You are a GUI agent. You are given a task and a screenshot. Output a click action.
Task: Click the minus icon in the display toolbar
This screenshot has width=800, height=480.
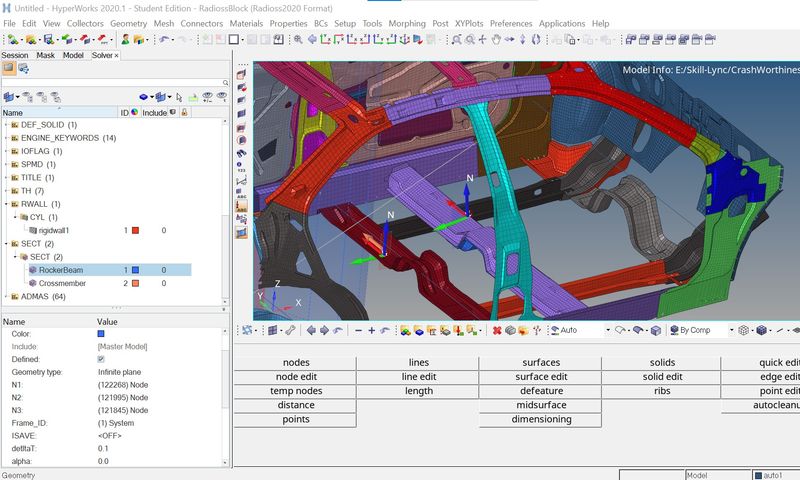[358, 331]
